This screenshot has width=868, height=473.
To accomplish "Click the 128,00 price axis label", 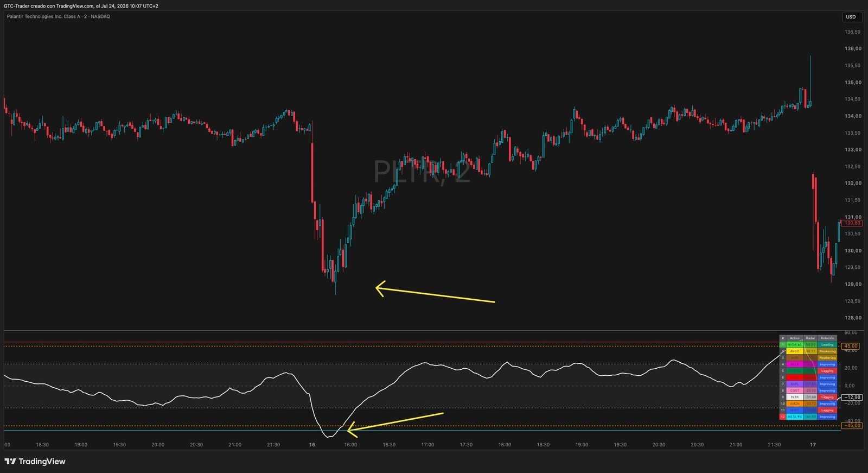I will tap(853, 318).
